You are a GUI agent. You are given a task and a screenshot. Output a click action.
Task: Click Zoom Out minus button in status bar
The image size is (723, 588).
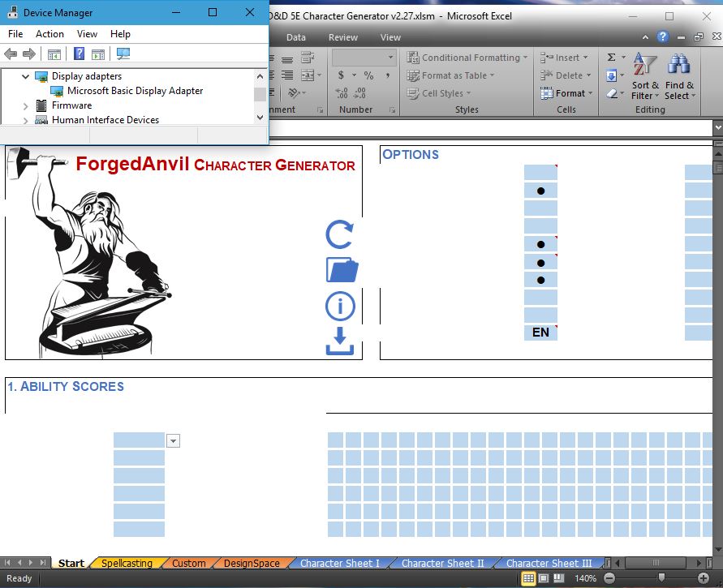point(609,578)
